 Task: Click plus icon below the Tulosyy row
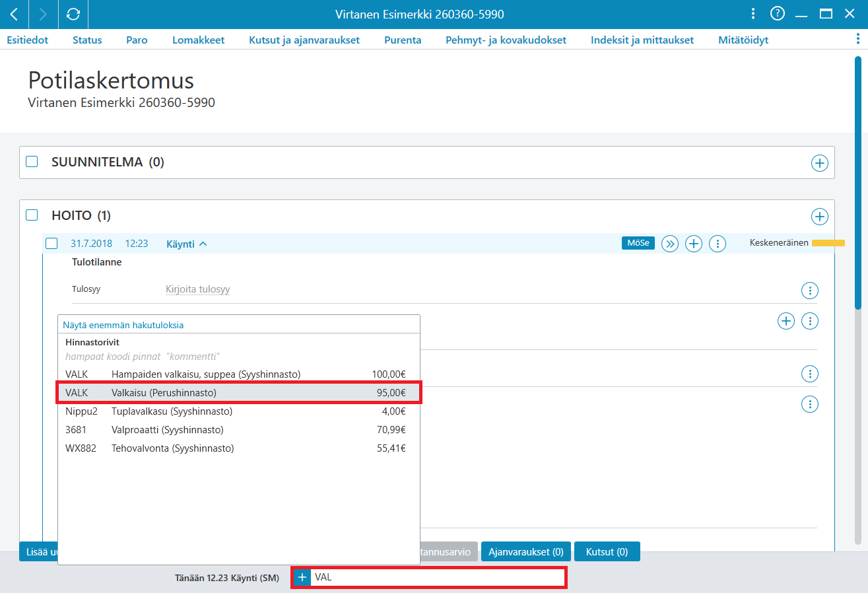[785, 321]
